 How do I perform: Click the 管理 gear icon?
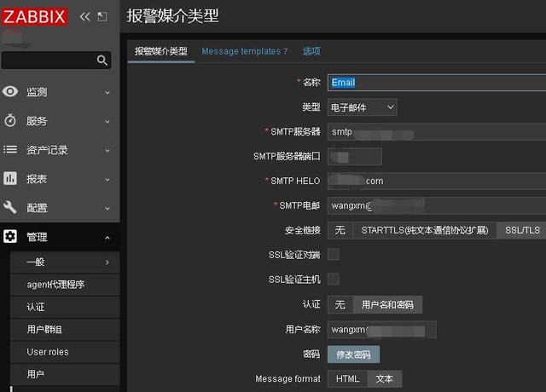pos(10,237)
